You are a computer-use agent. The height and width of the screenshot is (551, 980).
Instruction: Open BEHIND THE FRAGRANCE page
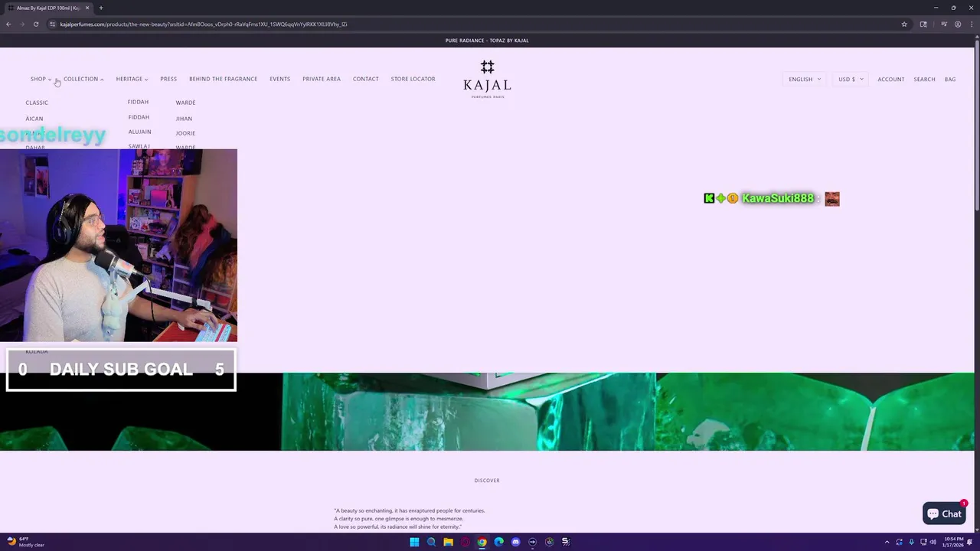click(223, 79)
